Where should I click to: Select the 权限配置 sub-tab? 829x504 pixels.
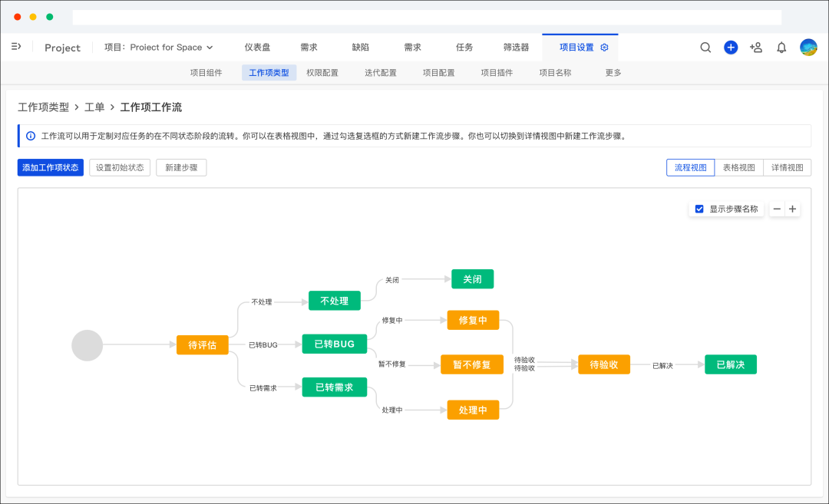click(x=322, y=73)
